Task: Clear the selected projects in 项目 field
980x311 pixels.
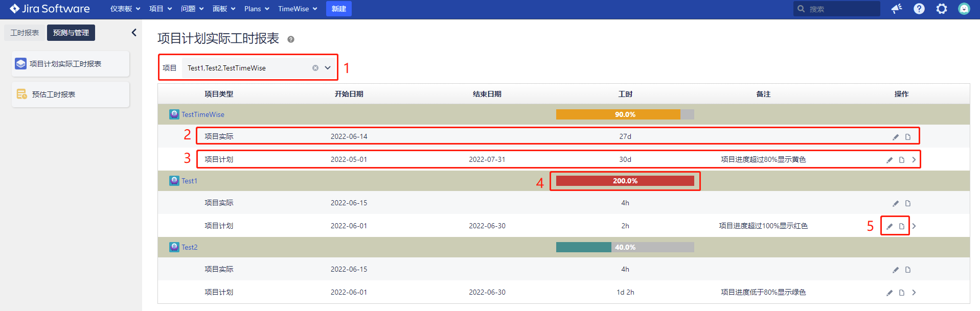Action: [315, 68]
